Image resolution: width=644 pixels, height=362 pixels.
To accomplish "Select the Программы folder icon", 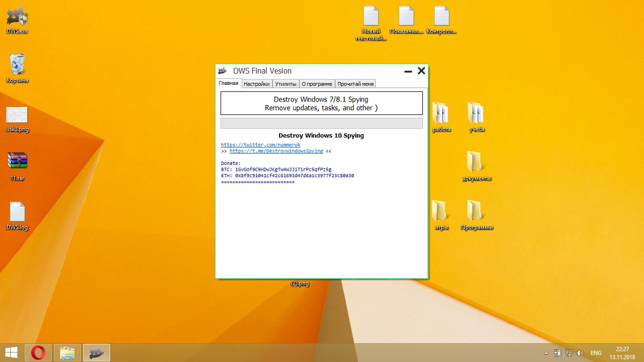I will point(477,215).
